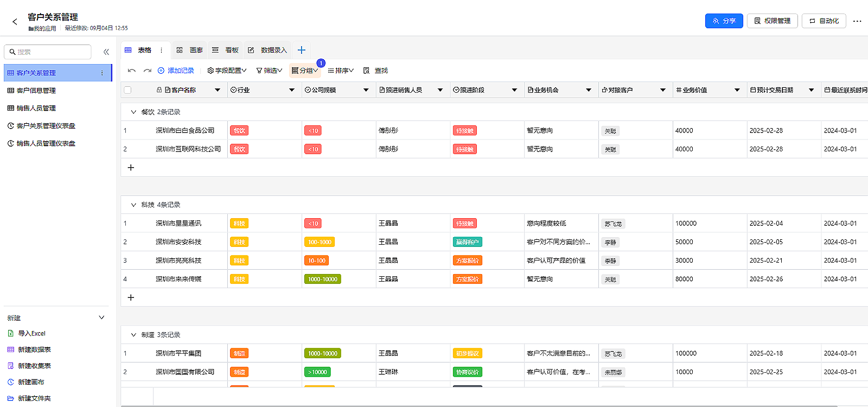The image size is (868, 407).
Task: Open 业务机会 column dropdown arrow
Action: pos(589,90)
